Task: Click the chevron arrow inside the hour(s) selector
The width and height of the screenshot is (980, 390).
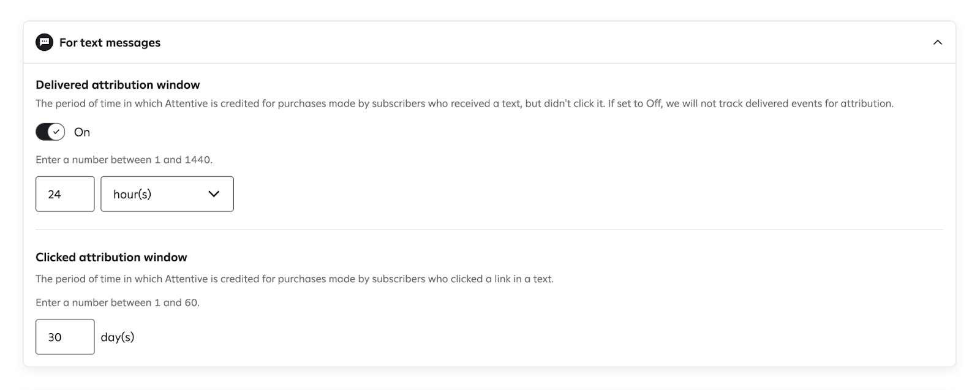Action: [x=213, y=193]
